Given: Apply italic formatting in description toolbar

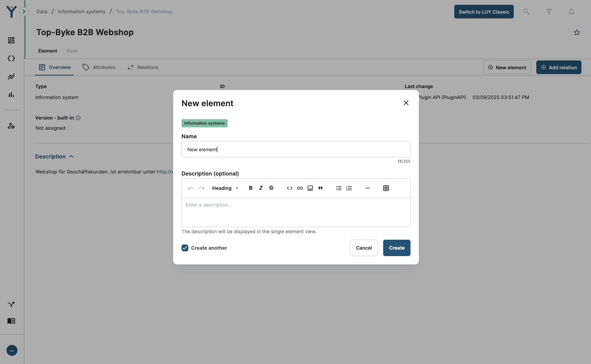Looking at the screenshot, I should 261,188.
